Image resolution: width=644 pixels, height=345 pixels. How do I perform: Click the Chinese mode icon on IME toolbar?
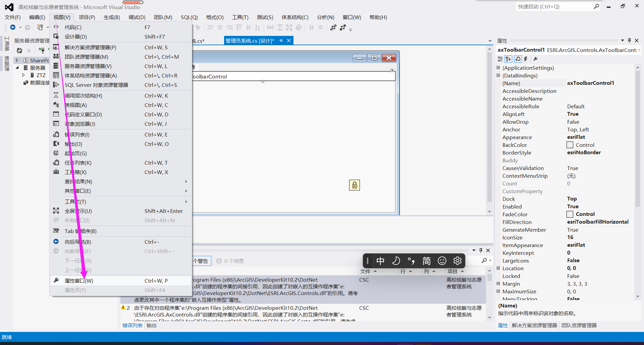pyautogui.click(x=380, y=261)
